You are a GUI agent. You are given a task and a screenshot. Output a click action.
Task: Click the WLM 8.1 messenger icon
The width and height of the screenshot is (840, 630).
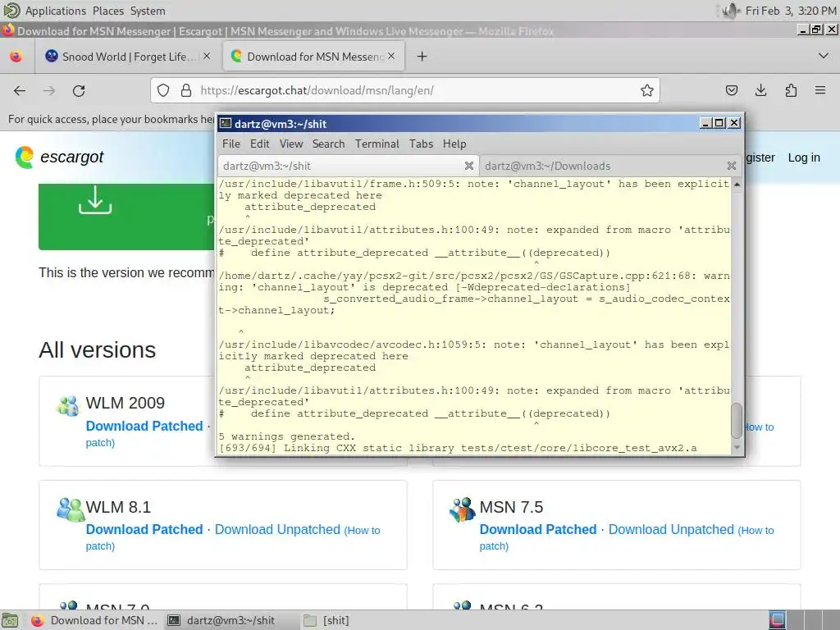pyautogui.click(x=71, y=509)
